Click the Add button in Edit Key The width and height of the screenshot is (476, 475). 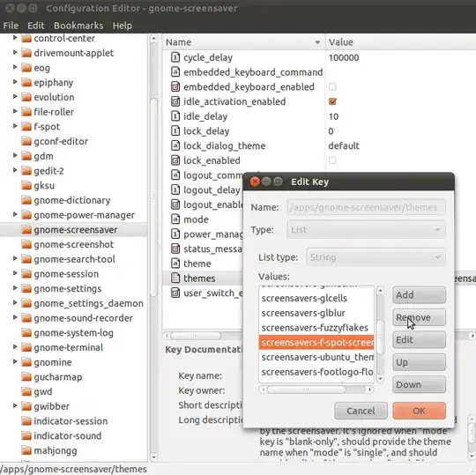pyautogui.click(x=419, y=295)
